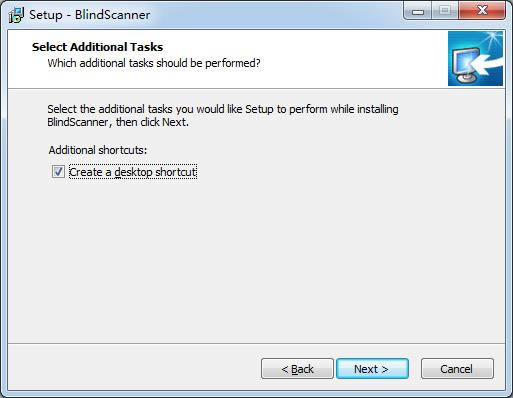Screen dimensions: 513x398
Task: Click the monitor graphic in the wizard image
Action: tap(466, 65)
